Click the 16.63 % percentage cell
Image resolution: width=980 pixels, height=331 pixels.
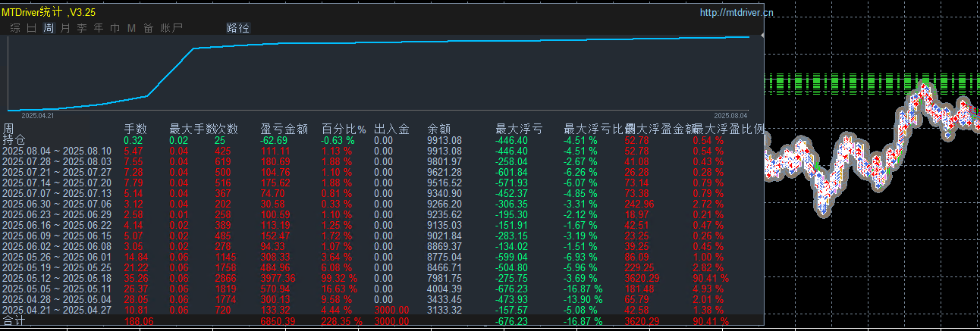340,289
